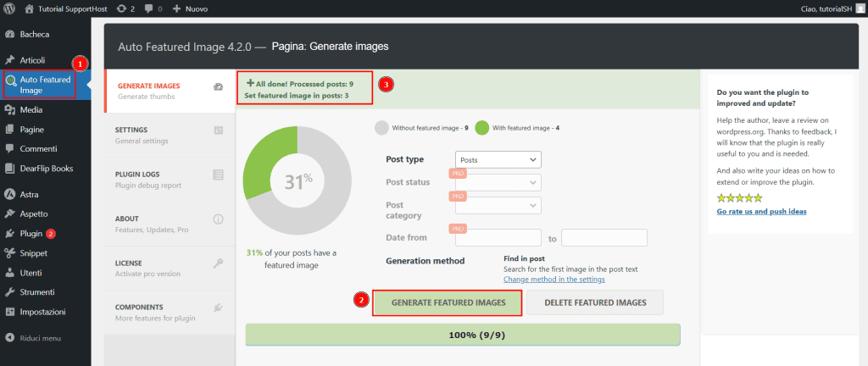Click the Plugin plug icon in sidebar

point(9,234)
